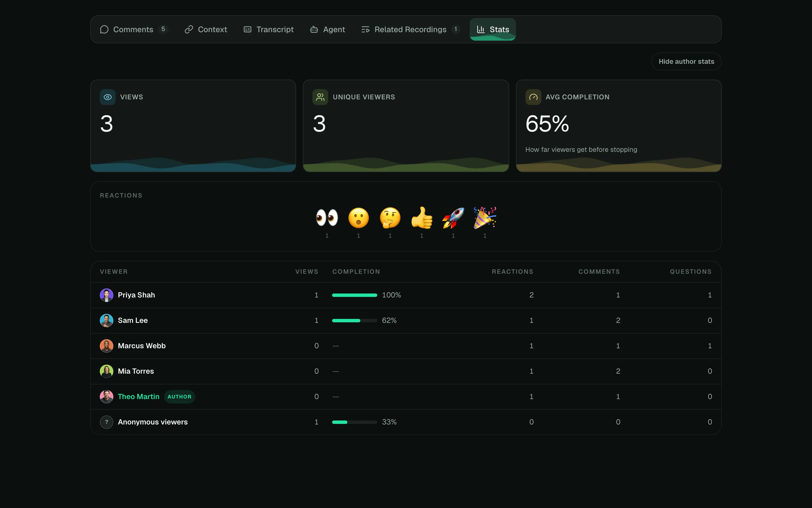Screen dimensions: 812x508
Task: Open the Comments tab
Action: point(134,30)
